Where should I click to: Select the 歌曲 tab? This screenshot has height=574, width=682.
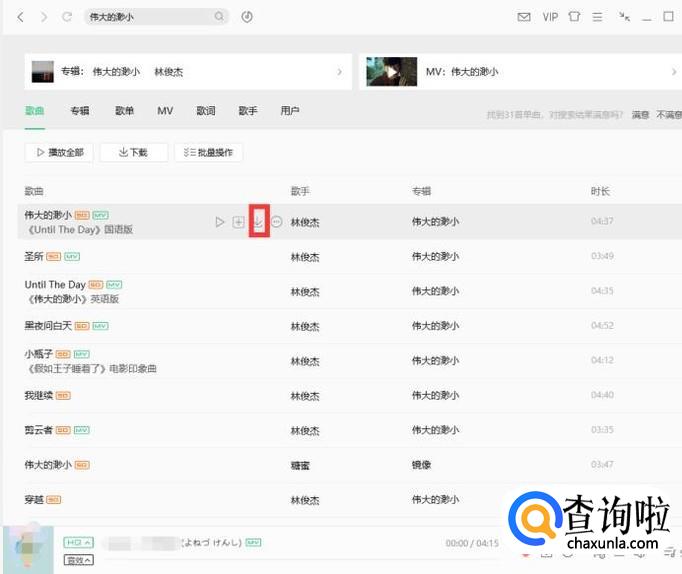[34, 111]
